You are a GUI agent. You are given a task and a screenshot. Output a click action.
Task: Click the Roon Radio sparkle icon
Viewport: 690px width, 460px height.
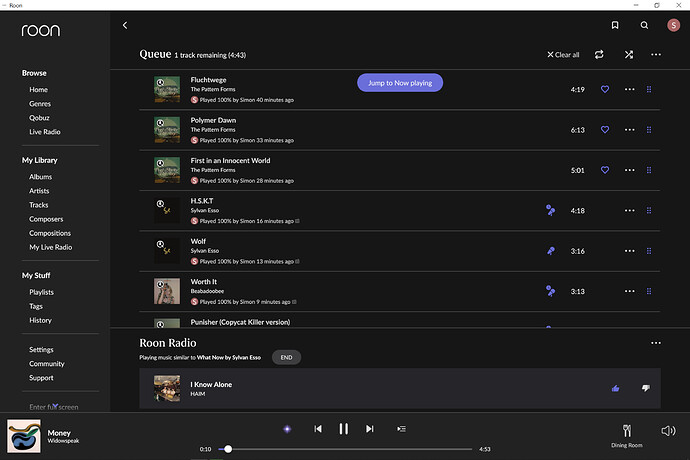tap(287, 428)
